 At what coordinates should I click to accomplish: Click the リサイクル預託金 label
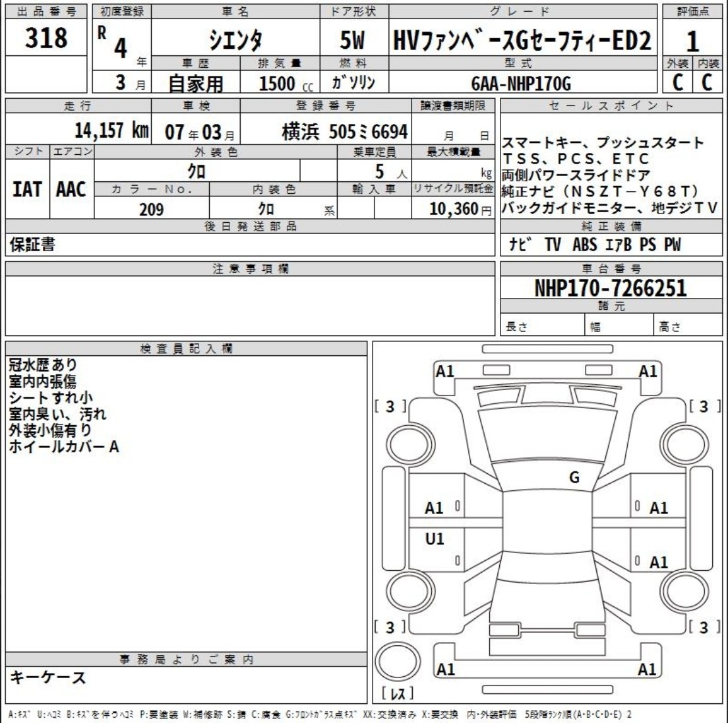tap(453, 189)
